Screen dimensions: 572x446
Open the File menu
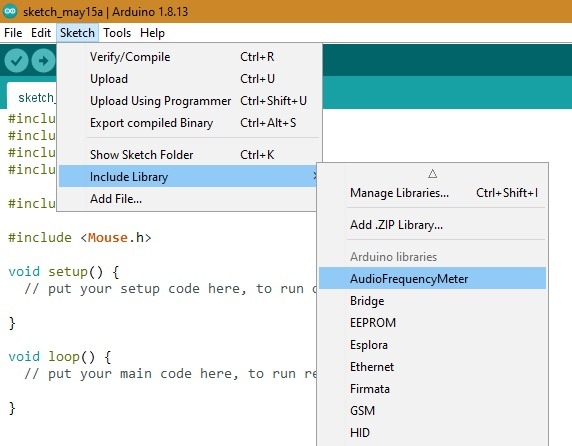[13, 33]
